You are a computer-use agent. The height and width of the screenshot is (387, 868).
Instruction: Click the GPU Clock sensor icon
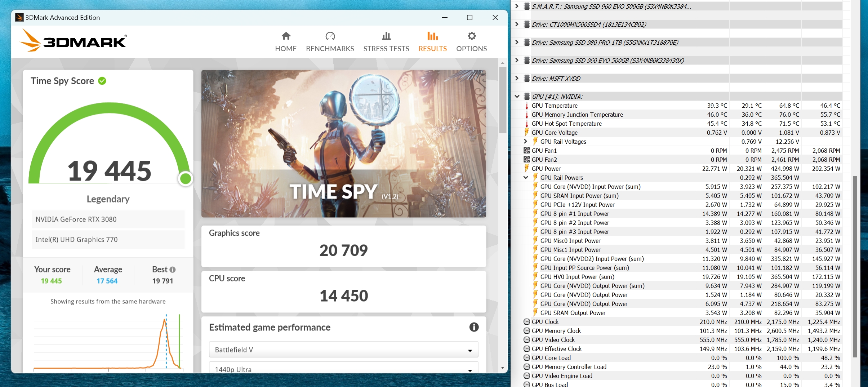pos(526,322)
